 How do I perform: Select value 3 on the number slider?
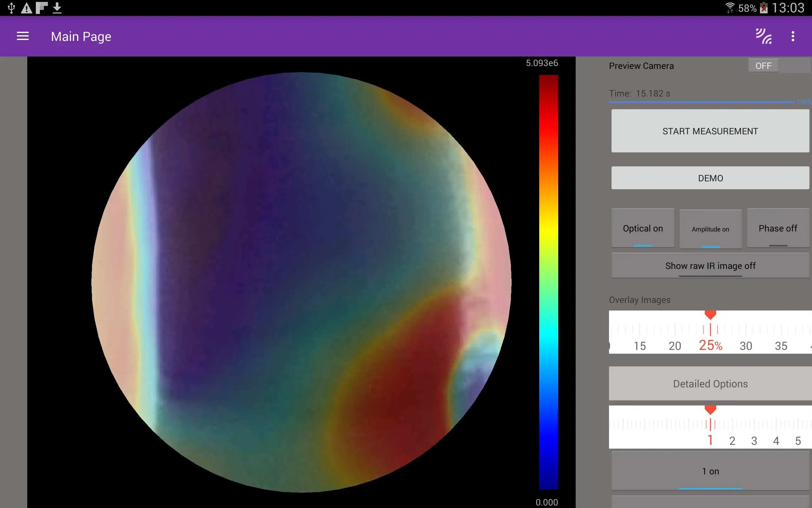[x=754, y=441]
